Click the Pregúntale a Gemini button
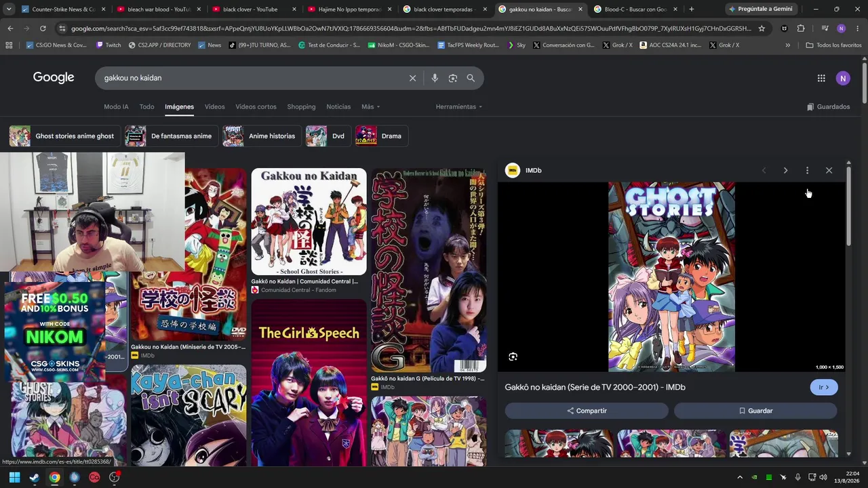The width and height of the screenshot is (868, 488). click(x=760, y=9)
